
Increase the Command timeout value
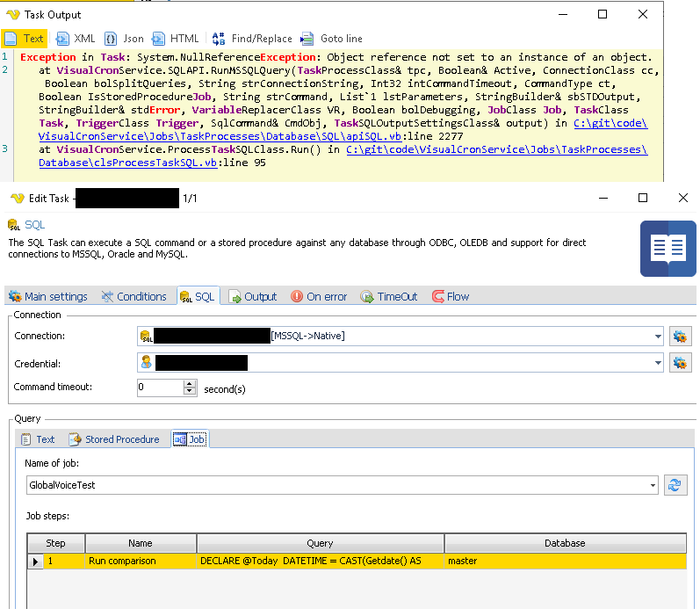click(x=190, y=384)
